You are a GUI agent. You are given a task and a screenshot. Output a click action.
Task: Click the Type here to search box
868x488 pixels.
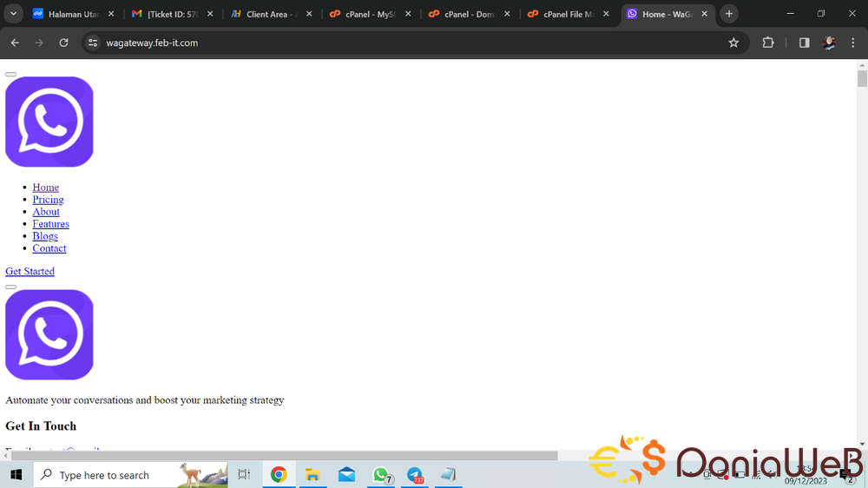131,475
